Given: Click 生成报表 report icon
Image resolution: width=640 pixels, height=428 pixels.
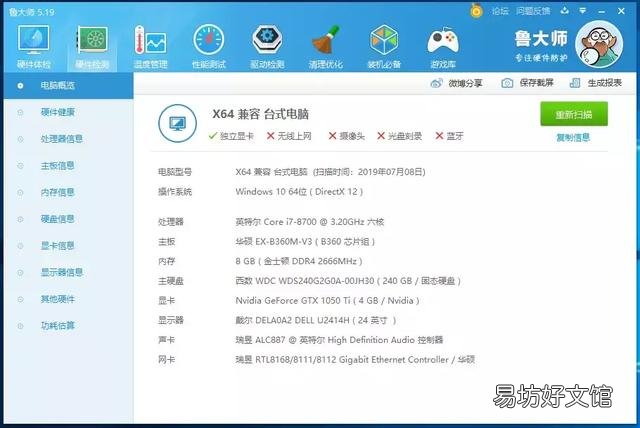Looking at the screenshot, I should click(x=575, y=83).
